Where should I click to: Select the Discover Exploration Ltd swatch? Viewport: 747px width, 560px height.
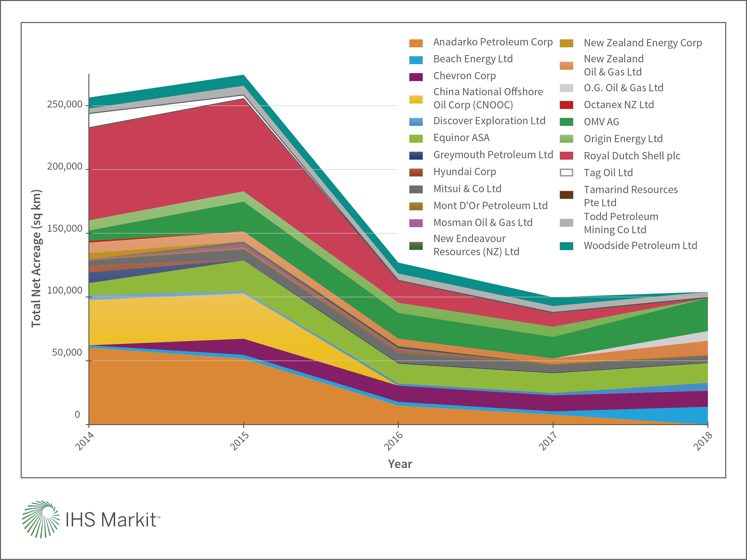pyautogui.click(x=416, y=122)
